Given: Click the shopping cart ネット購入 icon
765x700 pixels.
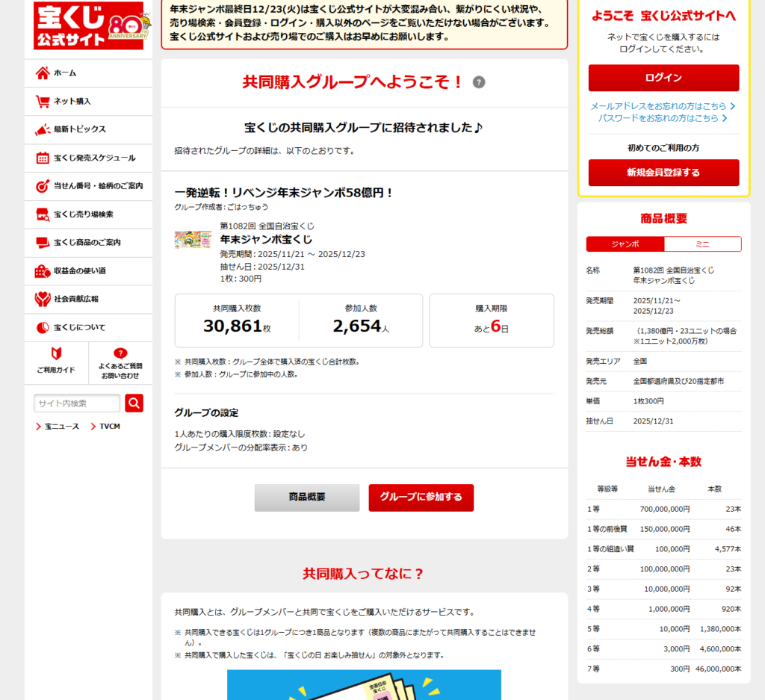Looking at the screenshot, I should pos(43,101).
